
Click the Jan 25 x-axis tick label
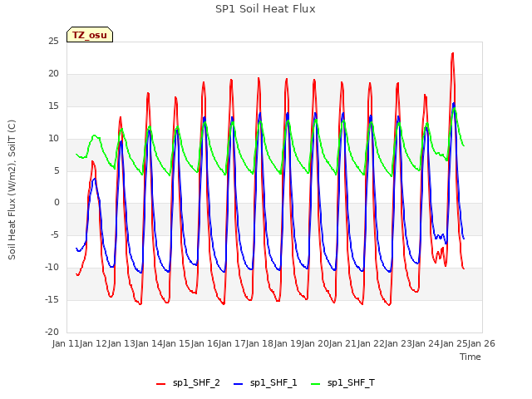click(x=454, y=343)
